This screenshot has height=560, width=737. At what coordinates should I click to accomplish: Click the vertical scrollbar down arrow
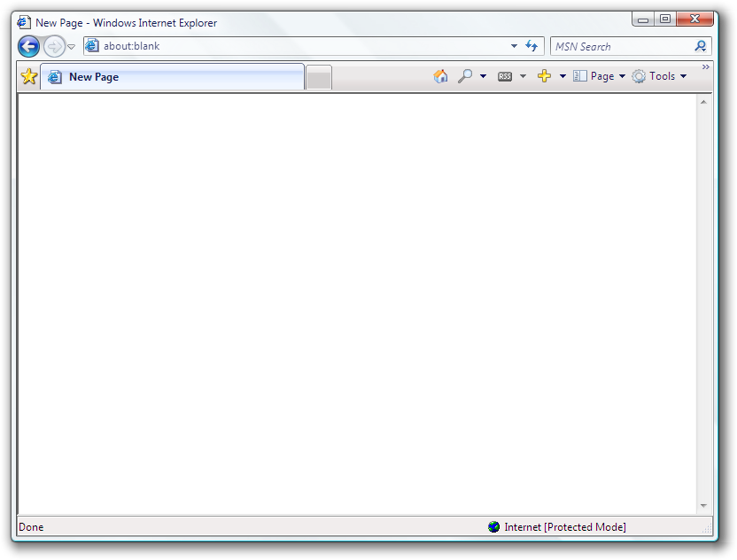(703, 505)
